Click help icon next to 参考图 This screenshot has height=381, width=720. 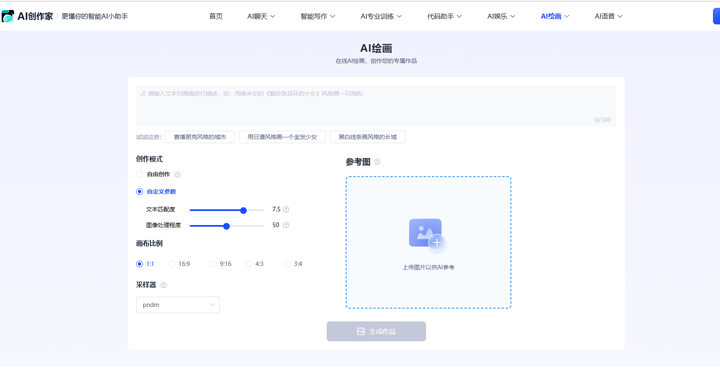click(377, 162)
